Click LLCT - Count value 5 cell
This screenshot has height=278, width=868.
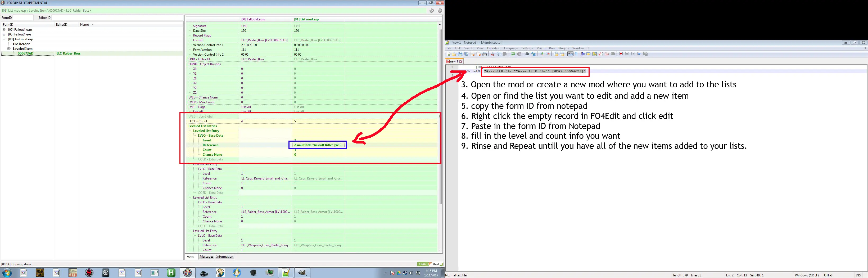click(x=319, y=121)
